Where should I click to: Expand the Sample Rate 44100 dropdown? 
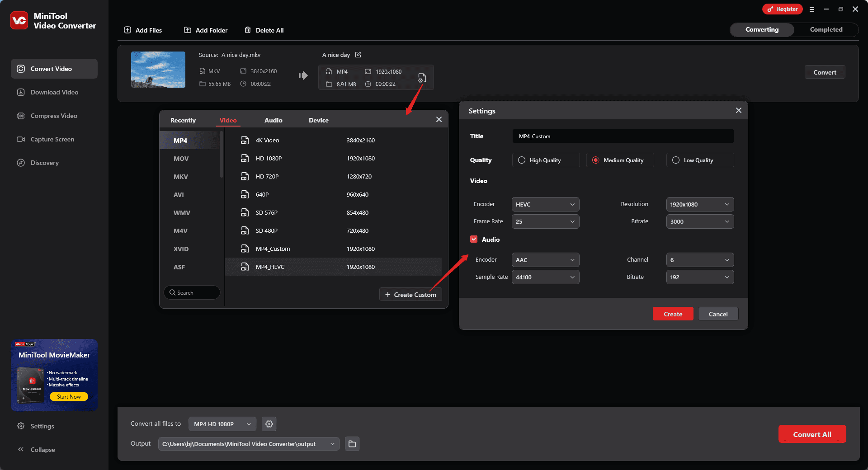(x=545, y=277)
